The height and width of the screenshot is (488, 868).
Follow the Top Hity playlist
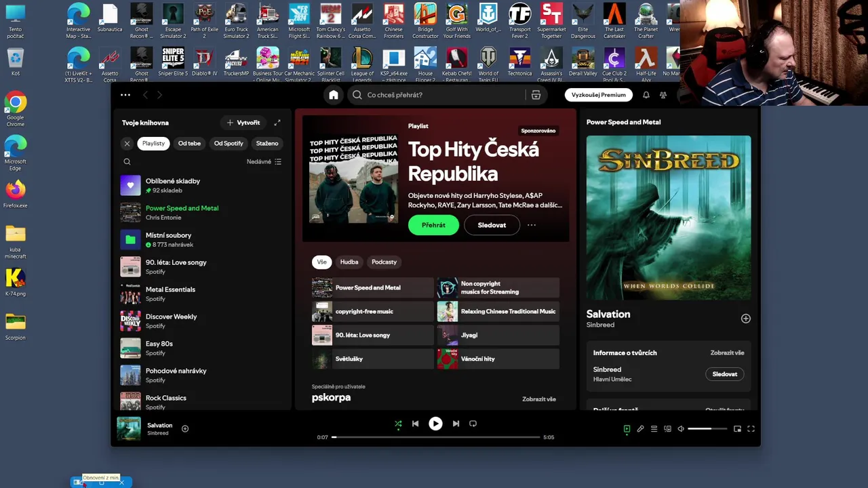point(492,225)
